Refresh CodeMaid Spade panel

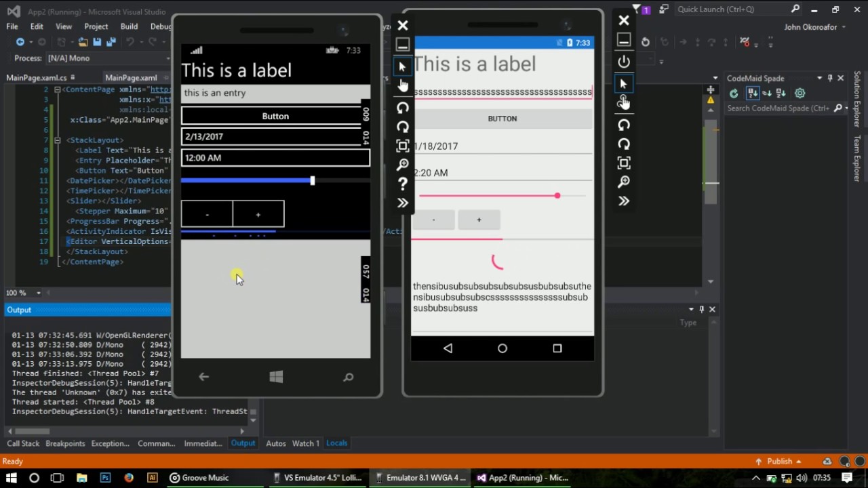pyautogui.click(x=734, y=94)
